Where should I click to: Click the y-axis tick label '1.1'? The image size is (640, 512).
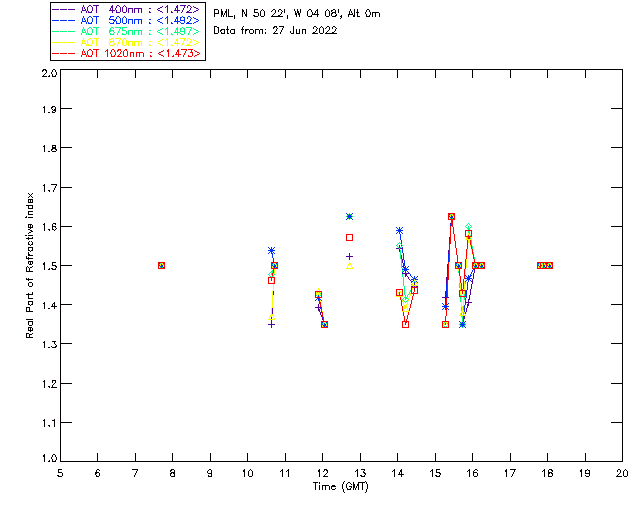[49, 423]
